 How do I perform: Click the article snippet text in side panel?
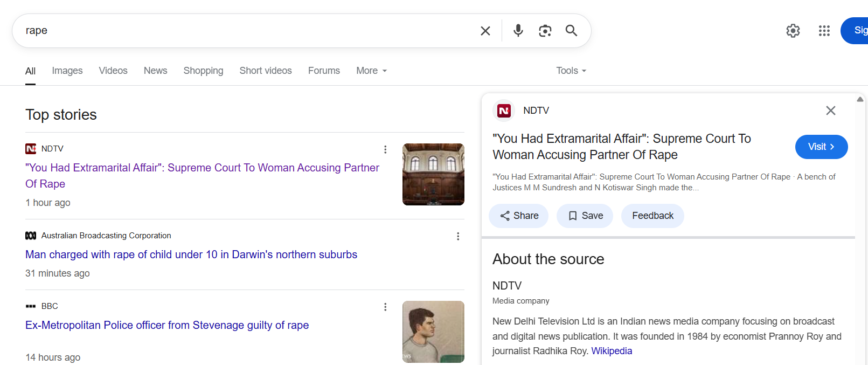[664, 182]
